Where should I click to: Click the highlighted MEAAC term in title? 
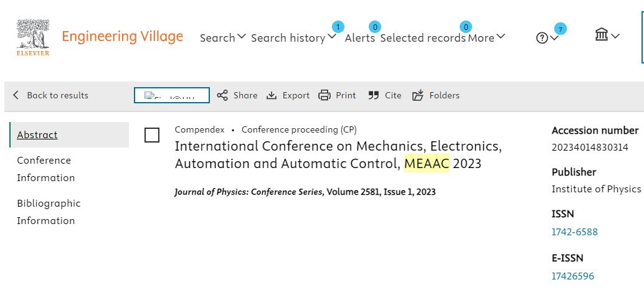[427, 164]
